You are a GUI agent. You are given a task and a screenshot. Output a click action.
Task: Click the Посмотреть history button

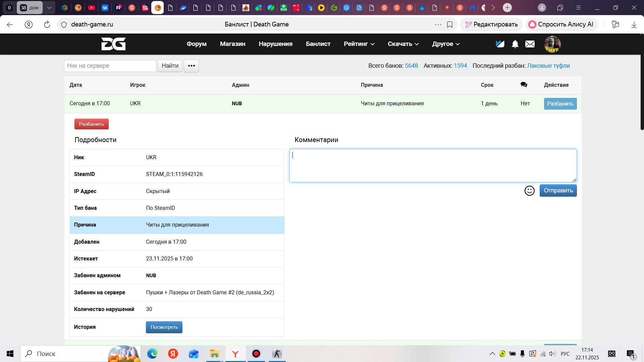click(164, 327)
